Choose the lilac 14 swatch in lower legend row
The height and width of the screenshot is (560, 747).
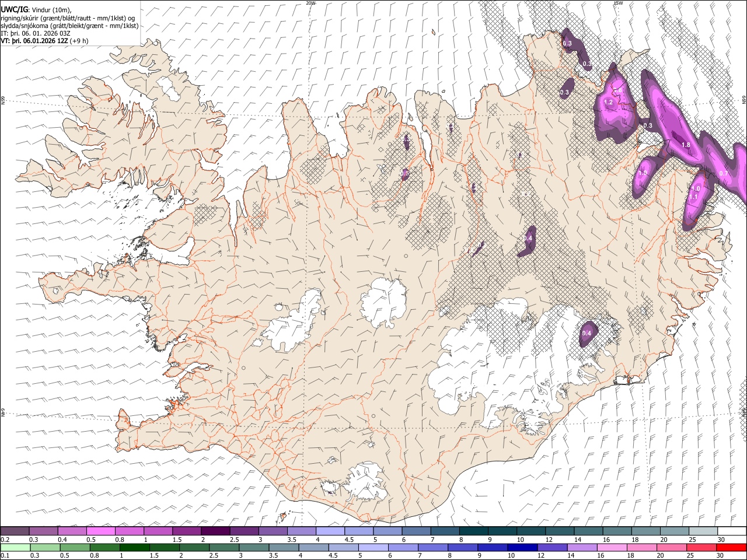pos(582,547)
